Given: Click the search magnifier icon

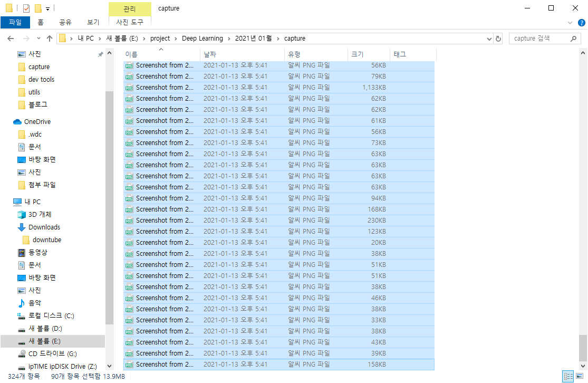Looking at the screenshot, I should coord(573,39).
